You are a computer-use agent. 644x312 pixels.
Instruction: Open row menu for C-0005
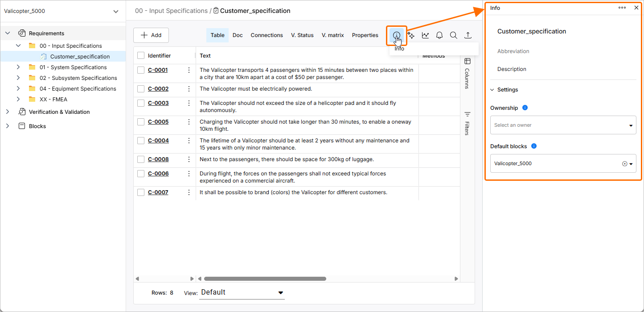(x=189, y=122)
